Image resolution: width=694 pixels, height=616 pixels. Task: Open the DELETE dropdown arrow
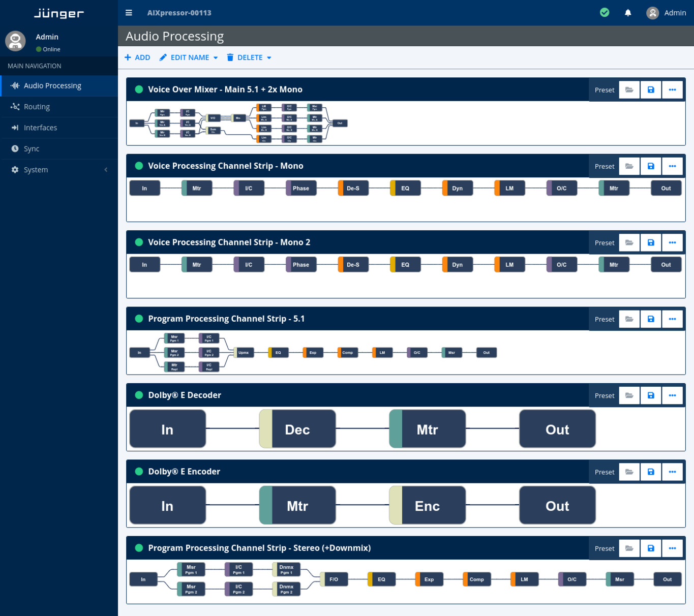(x=269, y=57)
